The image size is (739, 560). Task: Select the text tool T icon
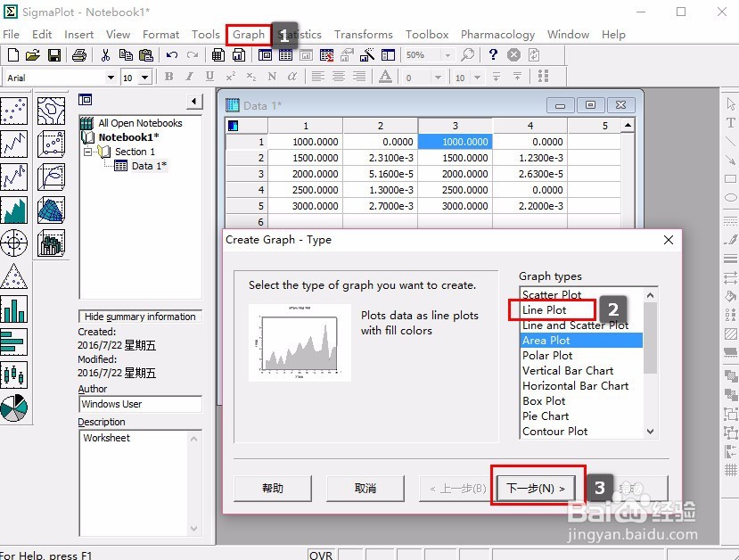click(x=730, y=122)
